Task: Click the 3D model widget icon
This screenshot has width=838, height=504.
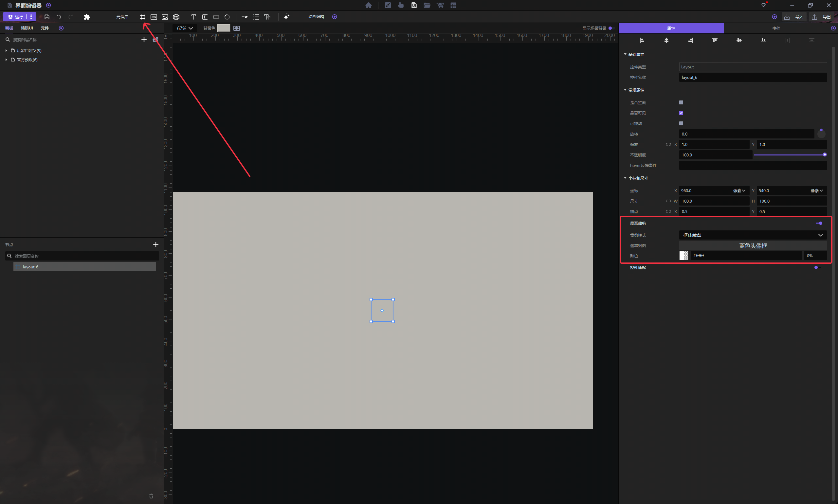Action: pos(176,17)
